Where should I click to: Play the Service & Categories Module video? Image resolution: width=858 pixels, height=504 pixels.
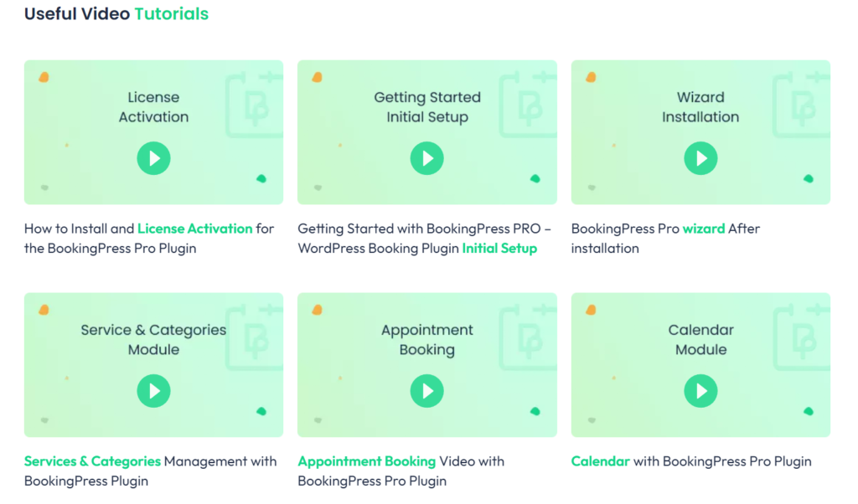(x=153, y=391)
